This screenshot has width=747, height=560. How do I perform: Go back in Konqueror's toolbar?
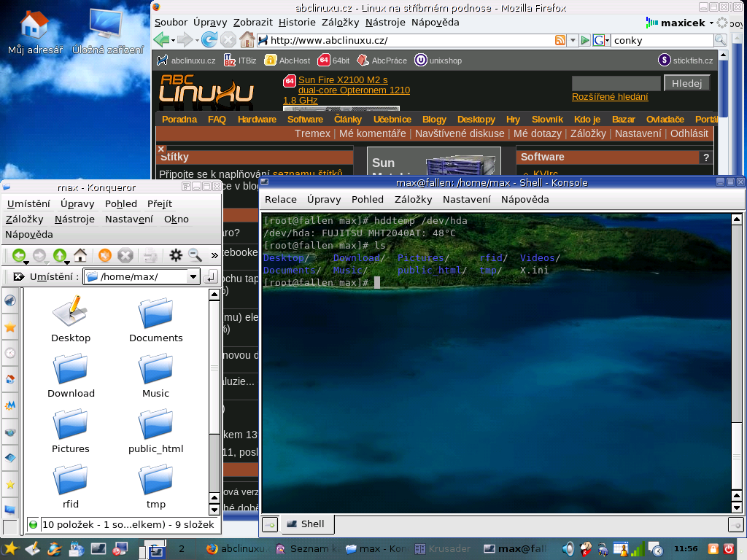(18, 255)
